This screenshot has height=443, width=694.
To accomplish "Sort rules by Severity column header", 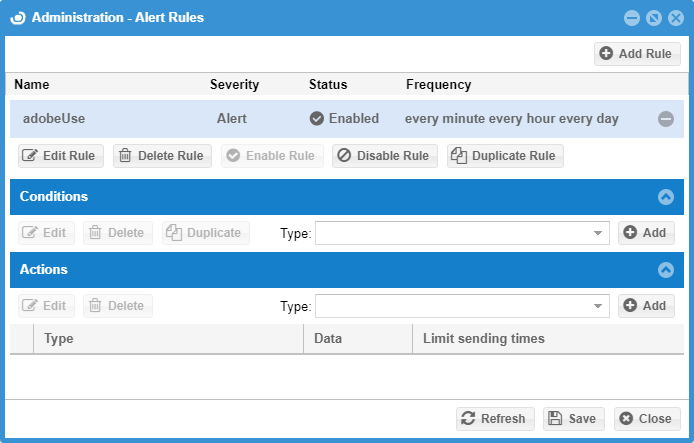I will pos(234,85).
